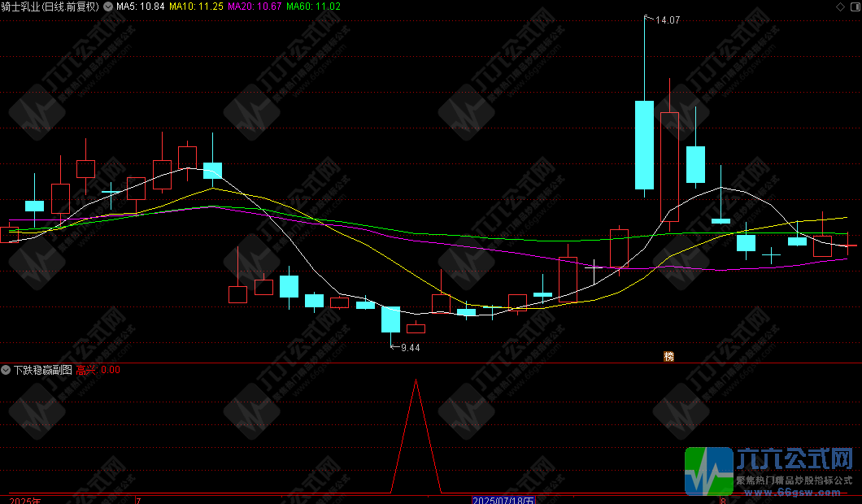Screen dimensions: 862x504
Task: Select the yellow MA10 label
Action: tap(195, 7)
